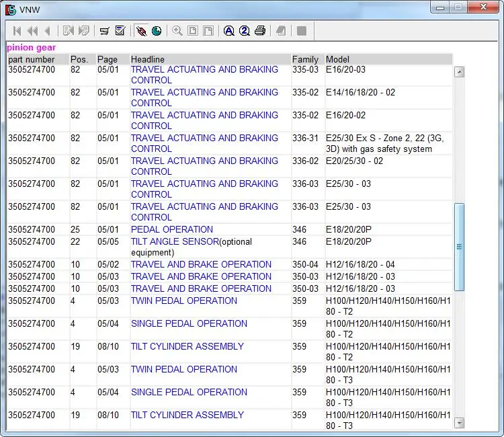Start the 'A' magnifier search

coord(229,31)
